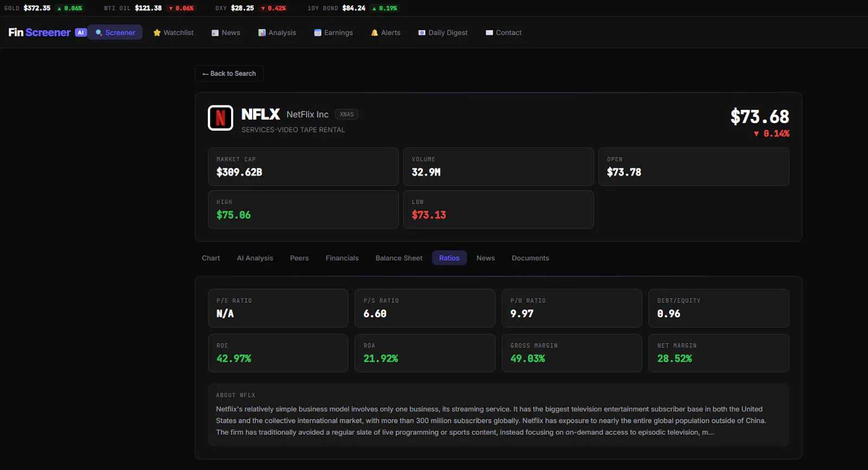Viewport: 868px width, 470px height.
Task: Click the NFLX ticker symbol heading
Action: coord(260,115)
